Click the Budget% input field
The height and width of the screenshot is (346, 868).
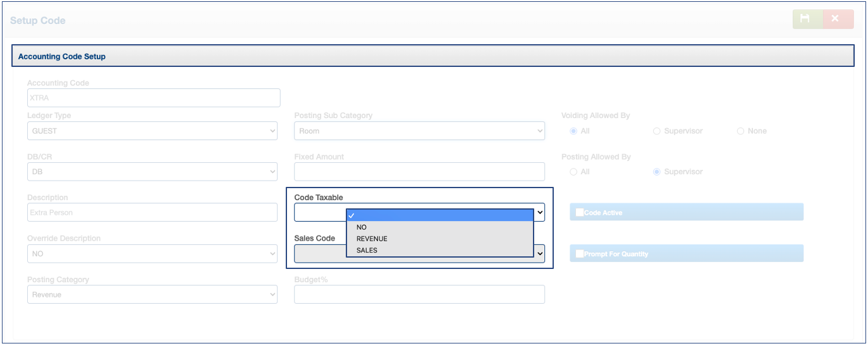[419, 295]
